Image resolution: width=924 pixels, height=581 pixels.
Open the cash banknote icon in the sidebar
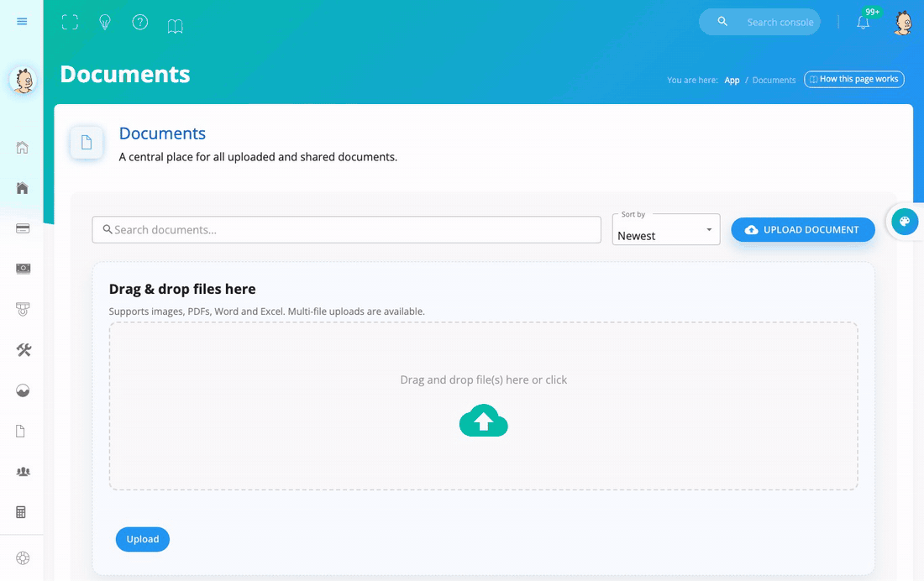(x=23, y=269)
